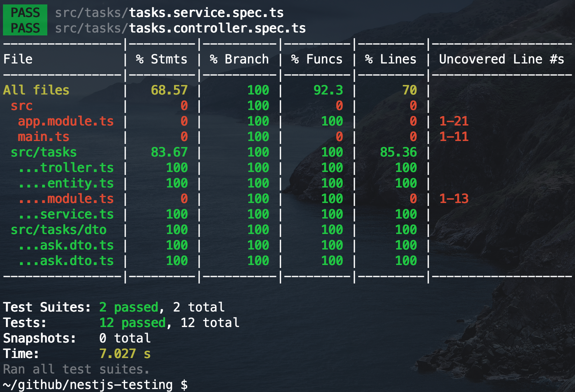
Task: Click uncovered lines 1-21
Action: (454, 121)
